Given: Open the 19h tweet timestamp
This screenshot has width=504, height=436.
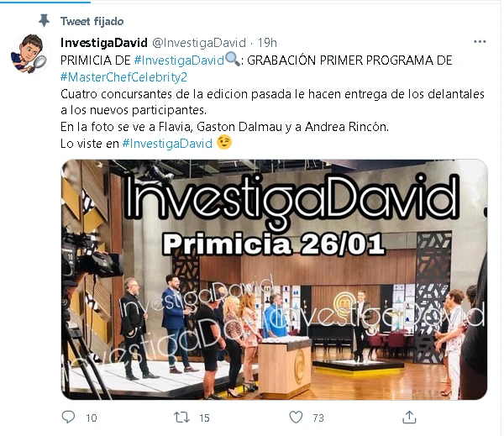Looking at the screenshot, I should tap(267, 43).
